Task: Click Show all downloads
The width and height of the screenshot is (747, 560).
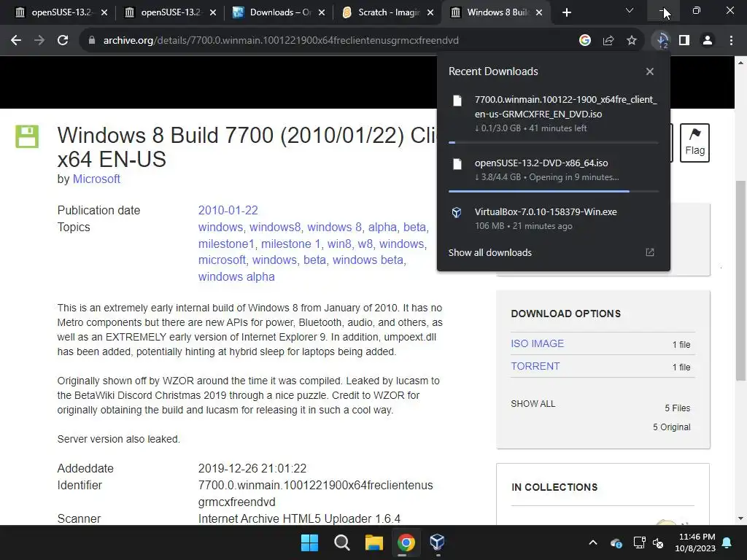Action: pyautogui.click(x=489, y=252)
